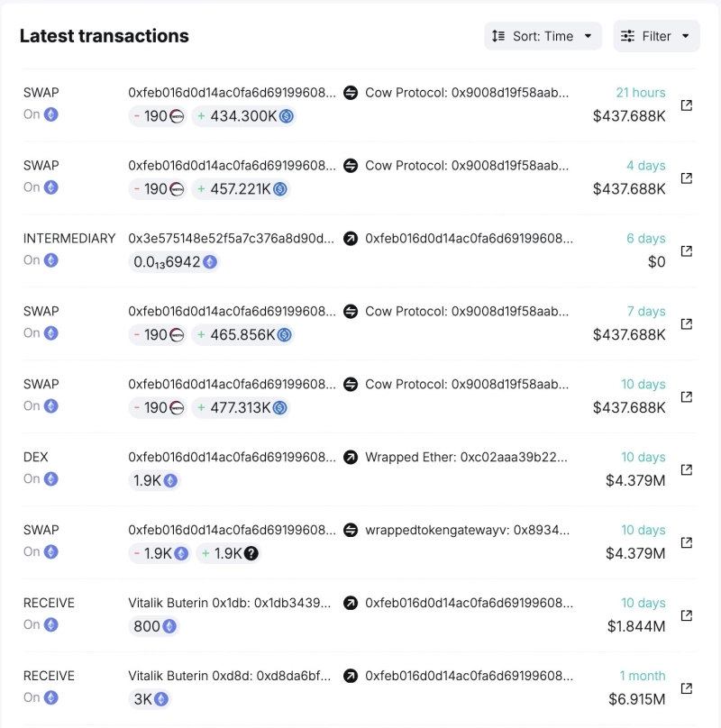Open Vitalik Buterin 0xd8d sender address
This screenshot has height=728, width=721.
click(x=229, y=676)
